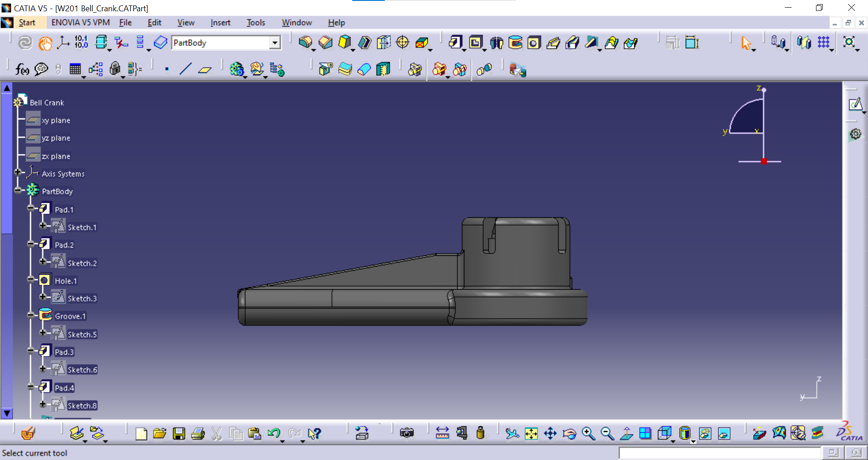
Task: Open the Start menu
Action: 27,23
